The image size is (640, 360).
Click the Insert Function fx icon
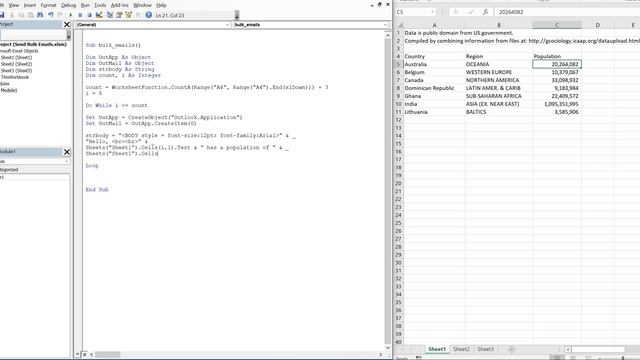point(485,12)
